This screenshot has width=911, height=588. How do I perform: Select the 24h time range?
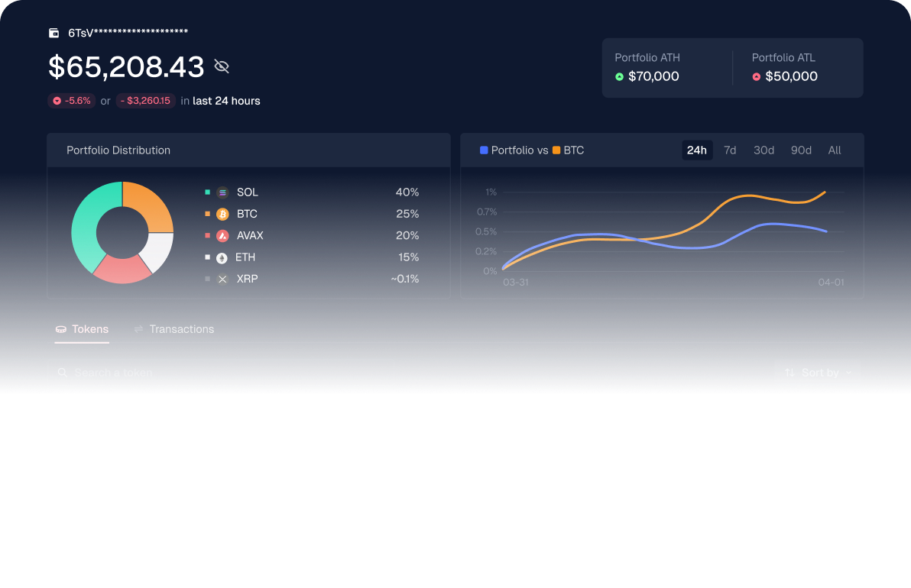pos(696,150)
